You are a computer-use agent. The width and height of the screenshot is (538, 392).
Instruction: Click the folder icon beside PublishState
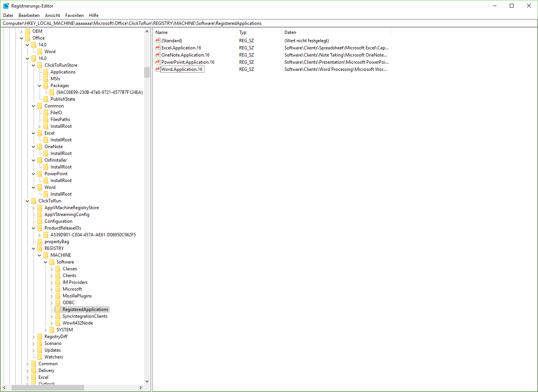pyautogui.click(x=46, y=99)
